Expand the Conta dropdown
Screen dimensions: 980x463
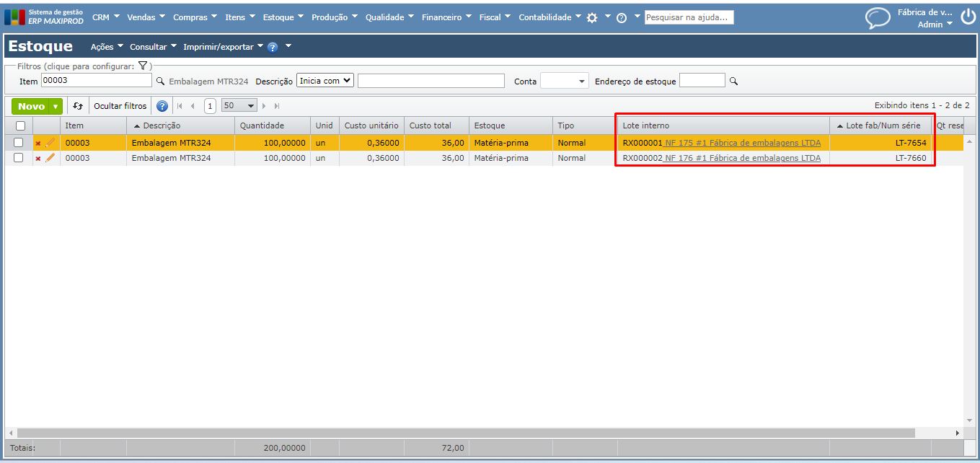pyautogui.click(x=565, y=81)
